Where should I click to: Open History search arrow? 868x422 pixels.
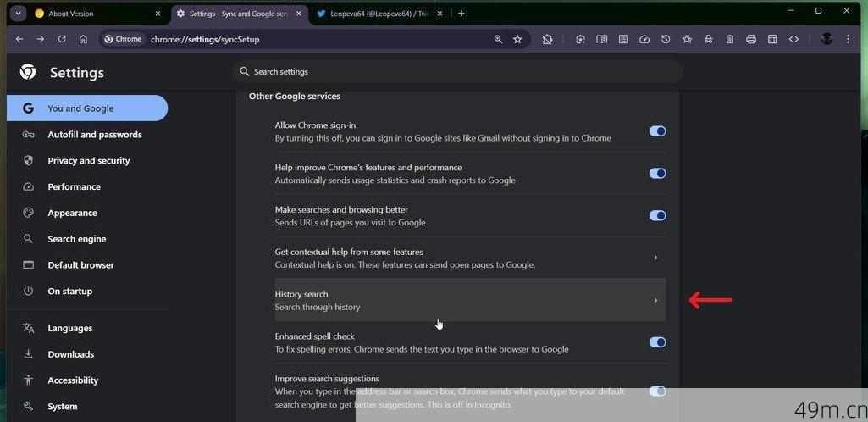pyautogui.click(x=655, y=300)
